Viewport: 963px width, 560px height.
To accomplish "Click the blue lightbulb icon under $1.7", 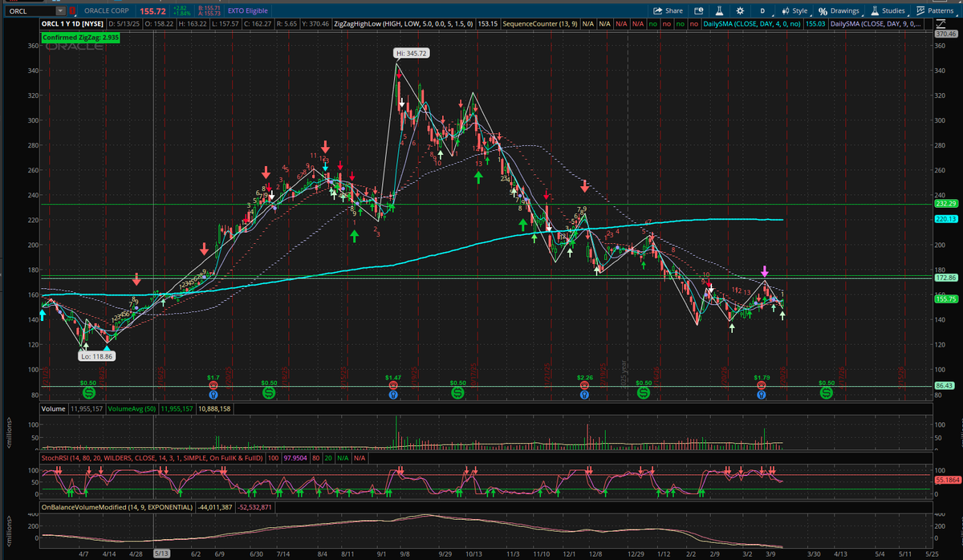I will tap(213, 395).
